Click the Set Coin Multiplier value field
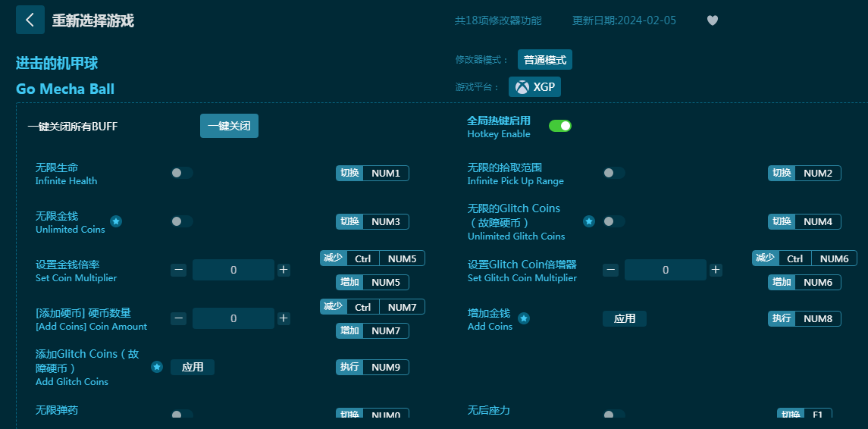The height and width of the screenshot is (429, 868). pyautogui.click(x=233, y=270)
